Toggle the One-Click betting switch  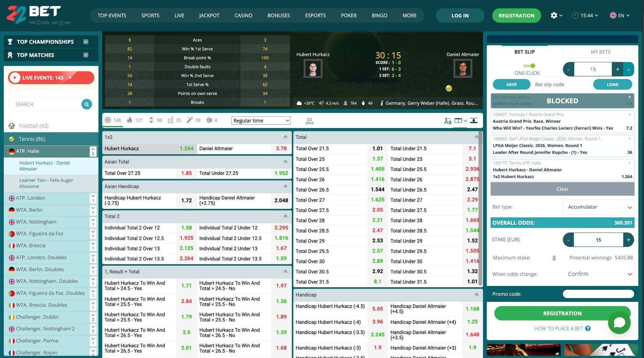(529, 66)
